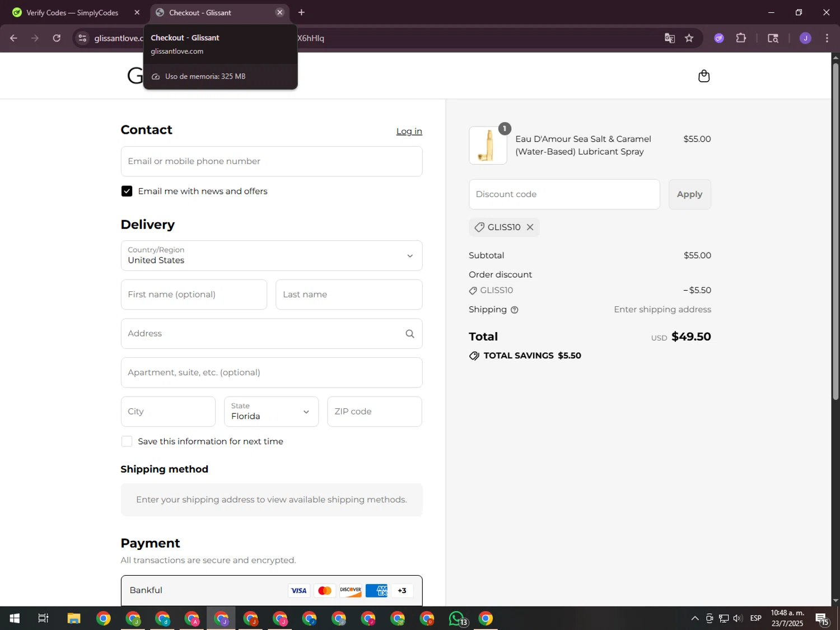Open the purple extension icon in the toolbar
The height and width of the screenshot is (630, 840).
[719, 38]
